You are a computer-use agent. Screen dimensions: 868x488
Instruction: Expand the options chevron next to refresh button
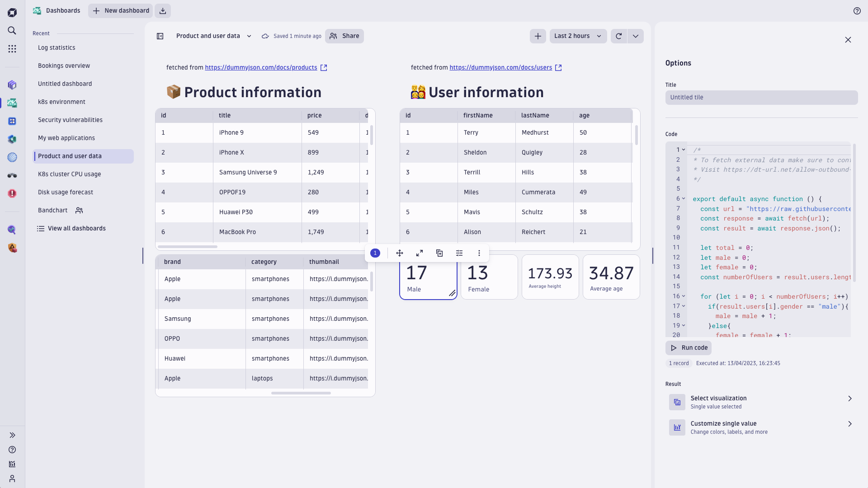(x=636, y=36)
